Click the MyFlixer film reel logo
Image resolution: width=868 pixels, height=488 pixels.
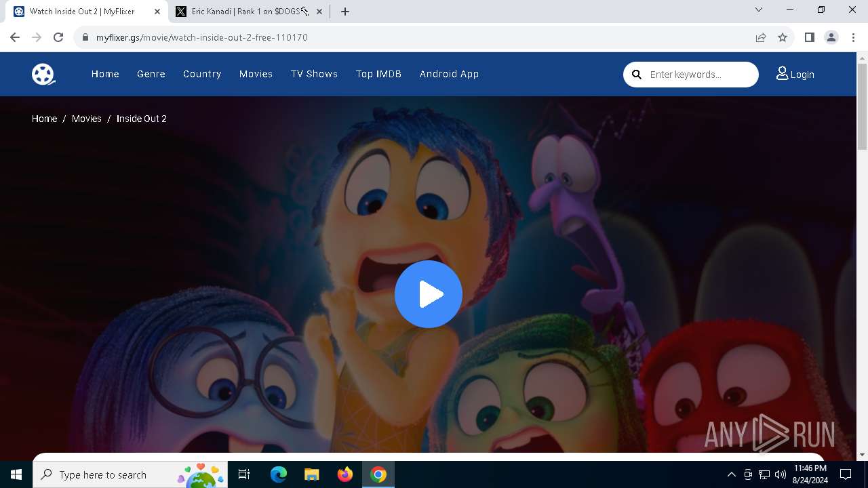(43, 74)
